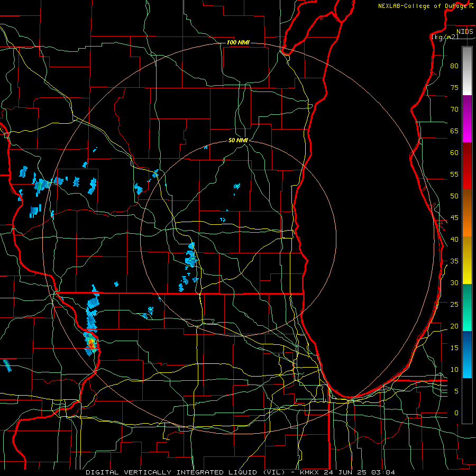
Task: Click the 15 value on the color scale
Action: pyautogui.click(x=454, y=347)
